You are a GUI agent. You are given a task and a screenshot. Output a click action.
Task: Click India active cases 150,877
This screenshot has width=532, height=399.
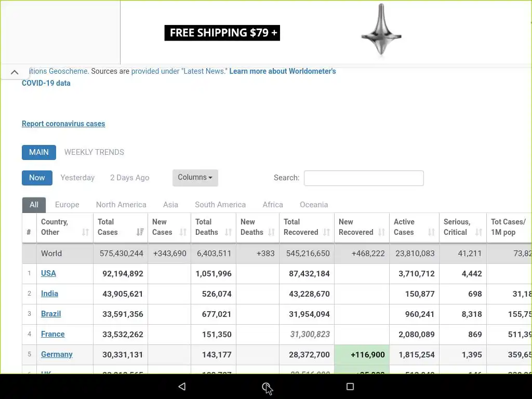[420, 294]
